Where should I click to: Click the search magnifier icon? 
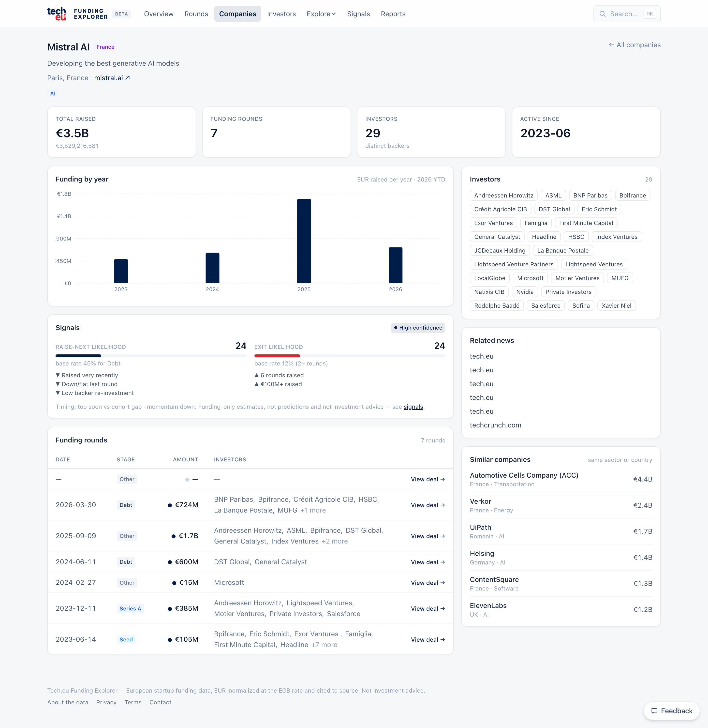coord(602,14)
